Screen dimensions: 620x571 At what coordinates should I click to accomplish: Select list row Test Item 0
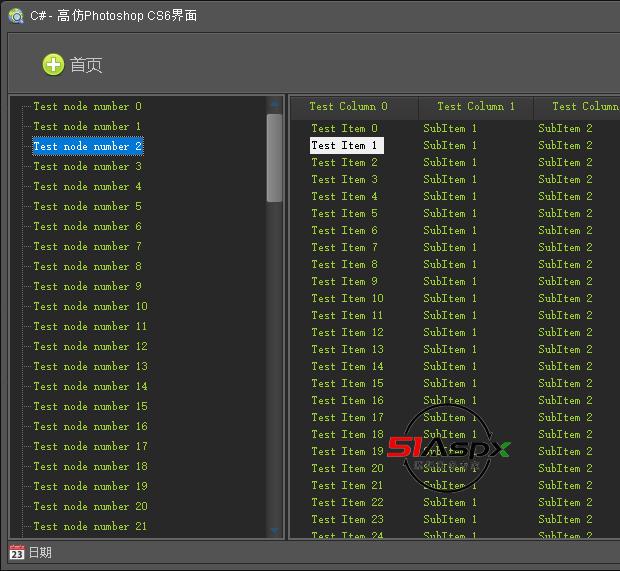[x=344, y=129]
